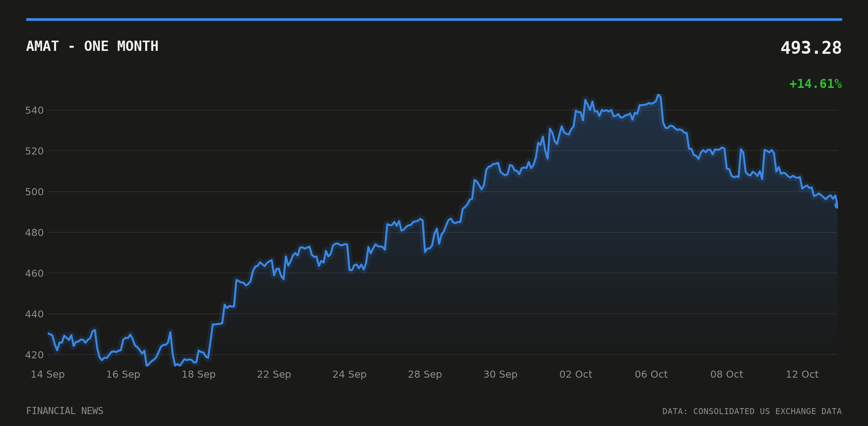Image resolution: width=868 pixels, height=426 pixels.
Task: Select the 16 Sep date label
Action: [x=123, y=374]
